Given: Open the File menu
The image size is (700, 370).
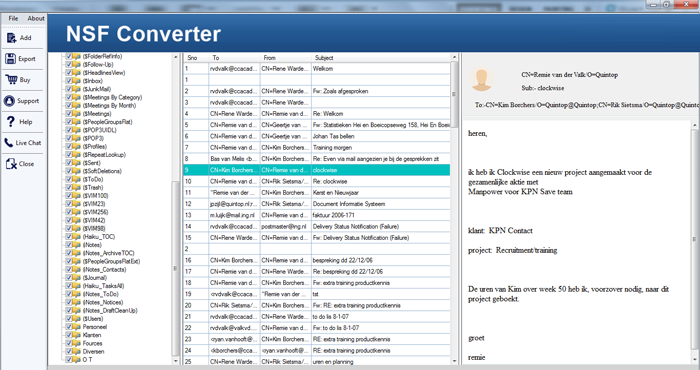Looking at the screenshot, I should click(13, 18).
